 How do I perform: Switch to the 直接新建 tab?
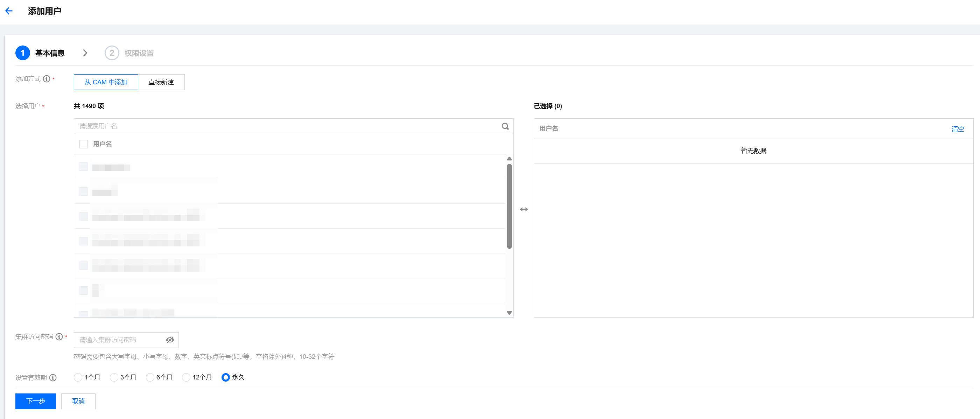pos(161,82)
